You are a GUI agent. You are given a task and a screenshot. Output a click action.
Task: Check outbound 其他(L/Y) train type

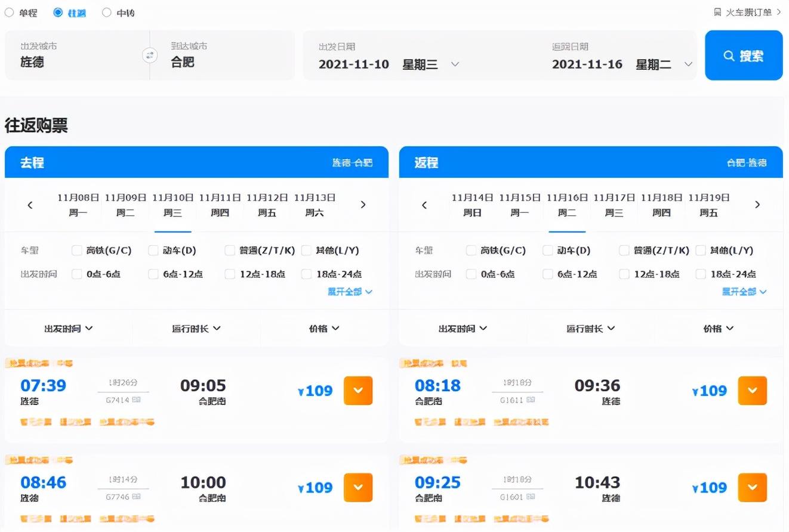pyautogui.click(x=307, y=250)
